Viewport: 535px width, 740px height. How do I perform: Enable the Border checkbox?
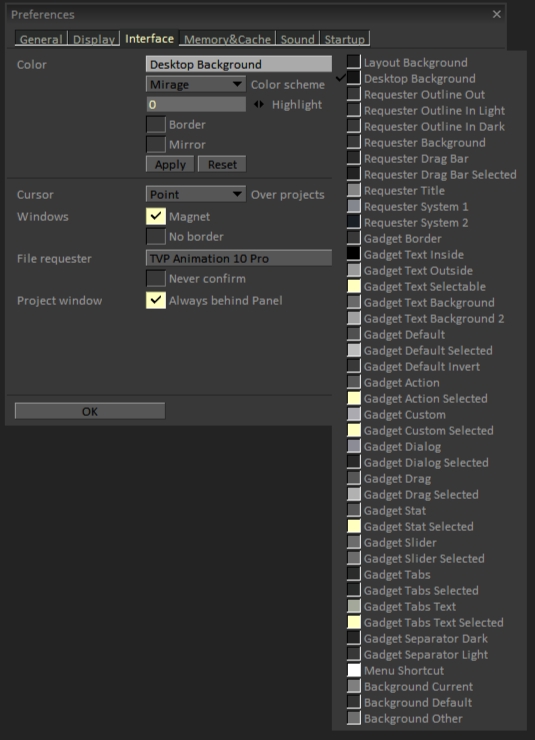pos(156,125)
